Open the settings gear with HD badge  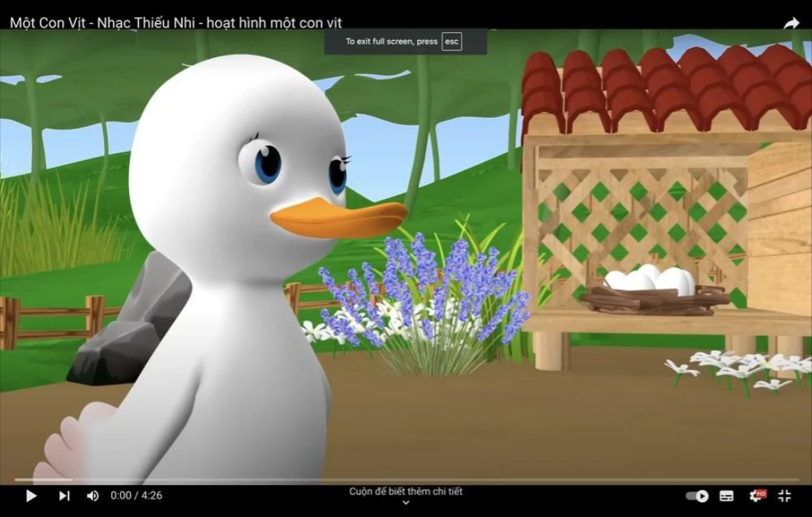(x=756, y=495)
